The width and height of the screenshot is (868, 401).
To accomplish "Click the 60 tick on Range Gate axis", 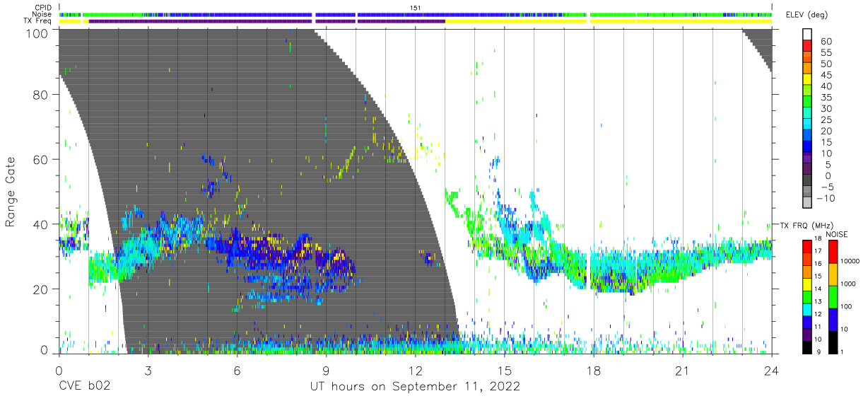I will pyautogui.click(x=42, y=159).
